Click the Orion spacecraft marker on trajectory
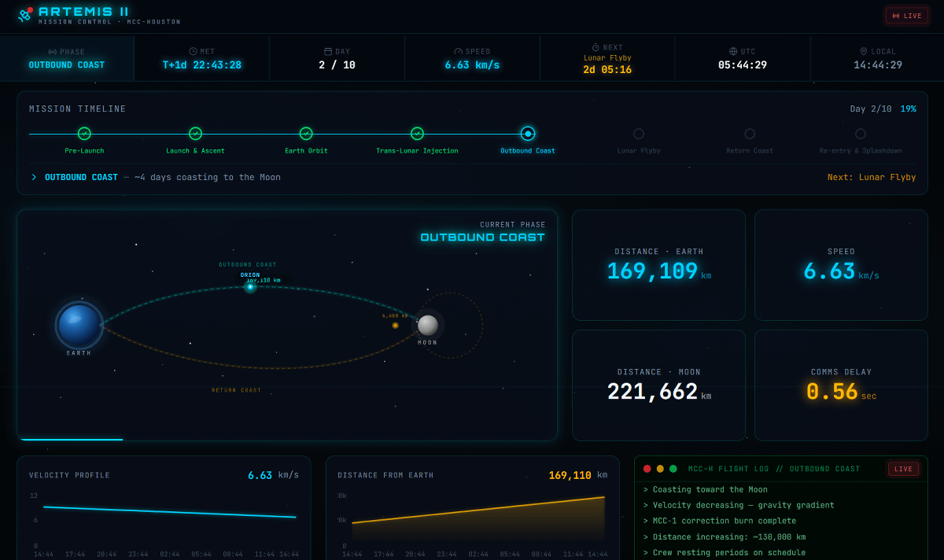Image resolution: width=944 pixels, height=560 pixels. 250,287
